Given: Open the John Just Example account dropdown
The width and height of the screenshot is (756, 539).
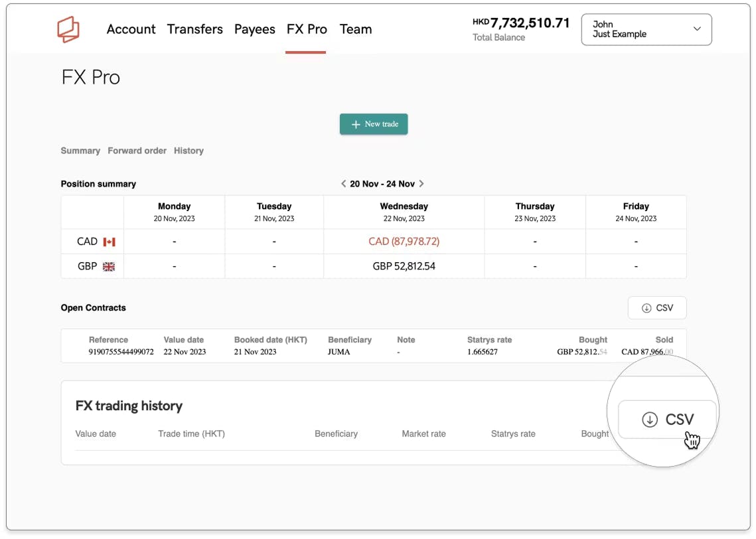Looking at the screenshot, I should 646,29.
